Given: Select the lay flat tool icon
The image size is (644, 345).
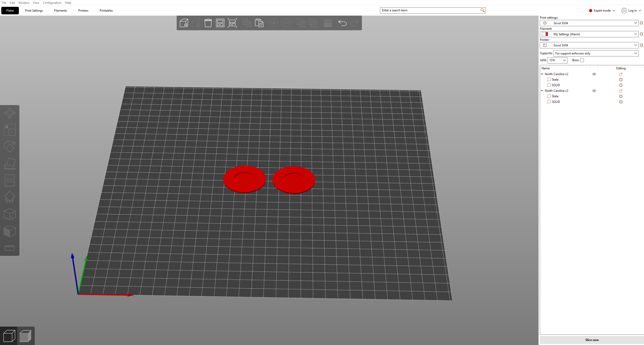Looking at the screenshot, I should [10, 164].
